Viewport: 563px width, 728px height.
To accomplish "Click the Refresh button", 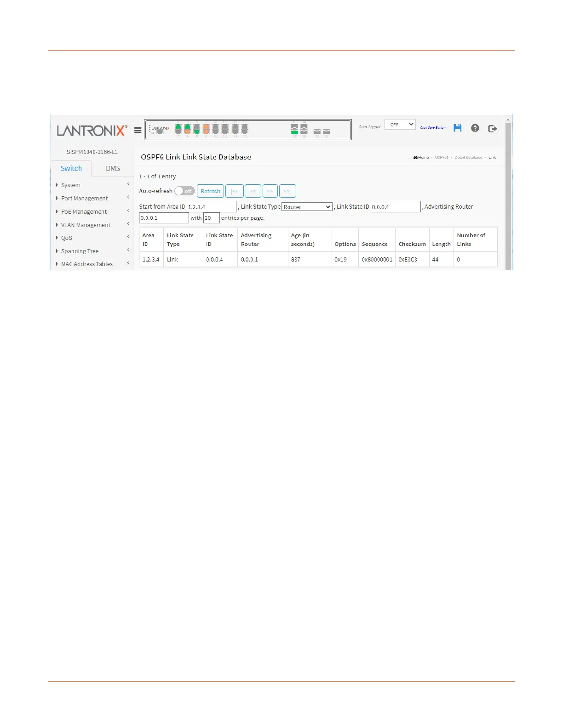I will point(210,191).
